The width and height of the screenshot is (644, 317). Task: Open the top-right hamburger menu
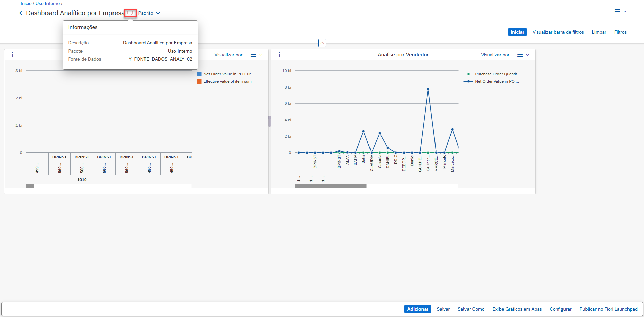617,12
